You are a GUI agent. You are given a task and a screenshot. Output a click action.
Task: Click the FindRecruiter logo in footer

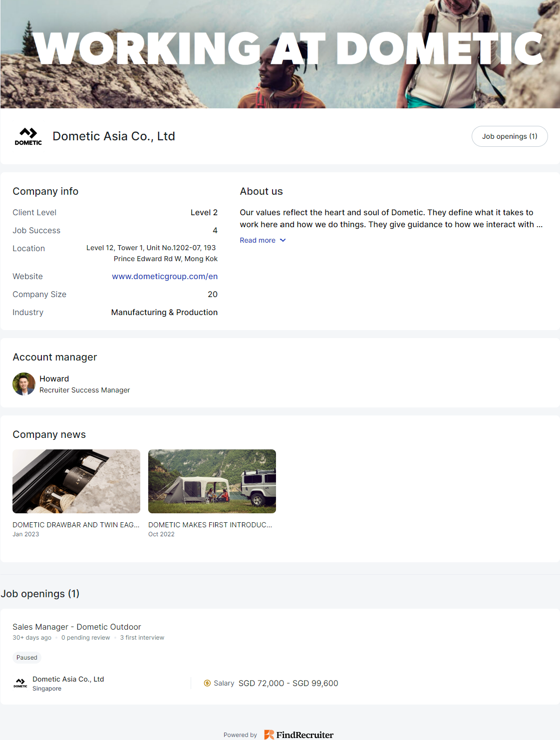click(299, 735)
